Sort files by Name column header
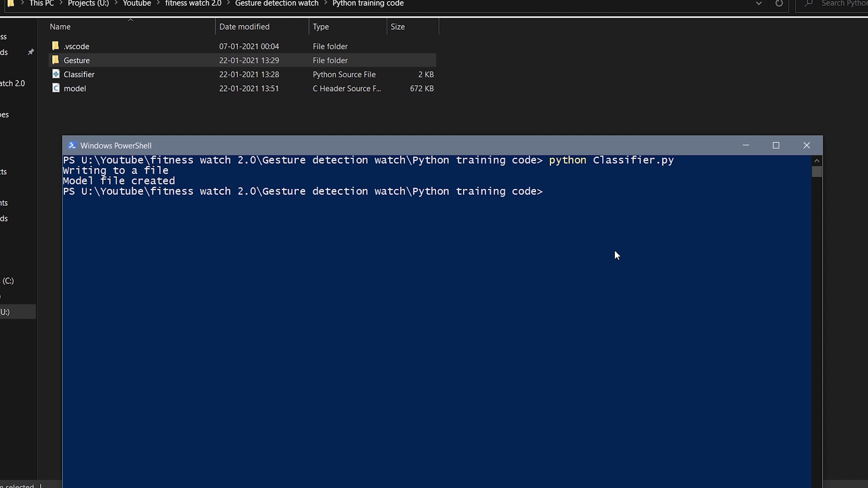 (60, 27)
